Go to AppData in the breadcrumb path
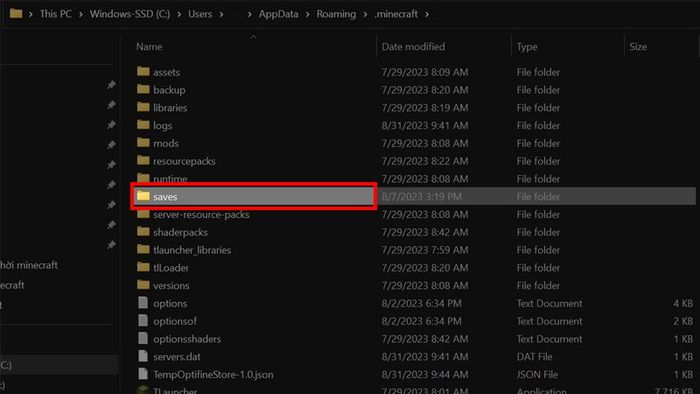The width and height of the screenshot is (700, 394). 278,14
